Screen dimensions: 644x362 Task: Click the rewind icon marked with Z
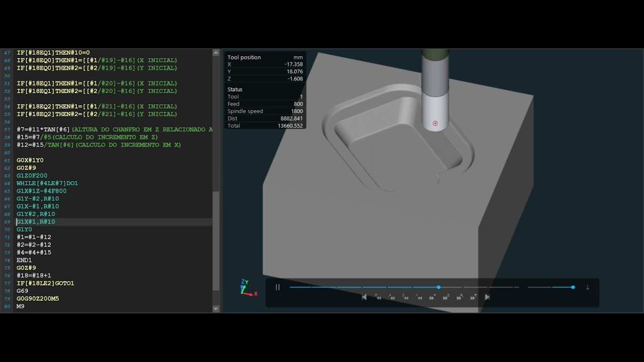point(405,297)
